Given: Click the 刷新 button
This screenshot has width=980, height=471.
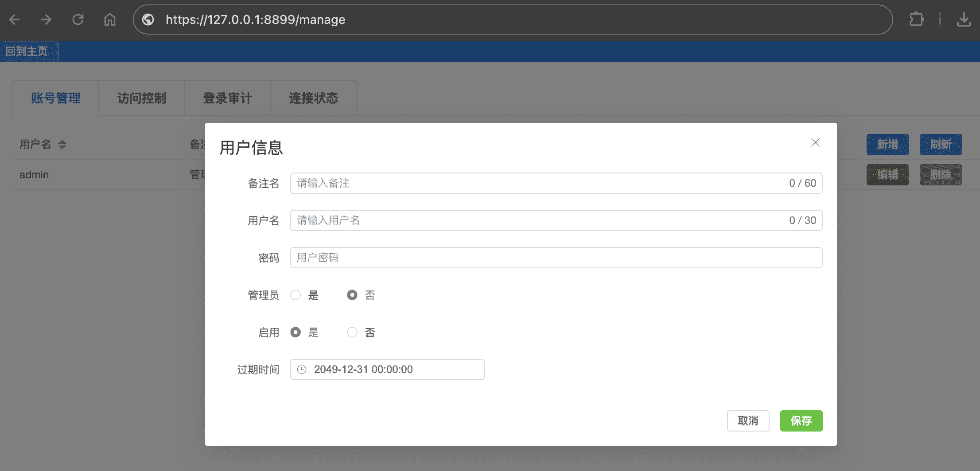Looking at the screenshot, I should [x=941, y=145].
